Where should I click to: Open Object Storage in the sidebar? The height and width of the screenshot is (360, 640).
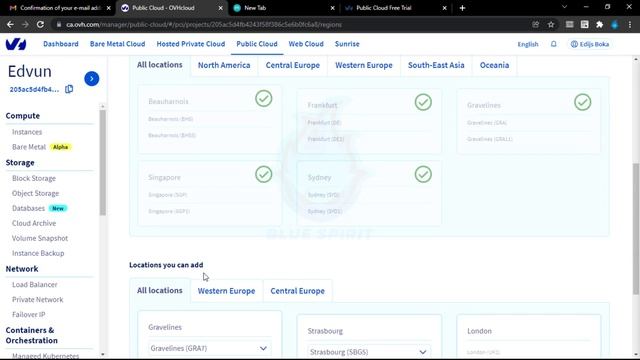tap(36, 193)
